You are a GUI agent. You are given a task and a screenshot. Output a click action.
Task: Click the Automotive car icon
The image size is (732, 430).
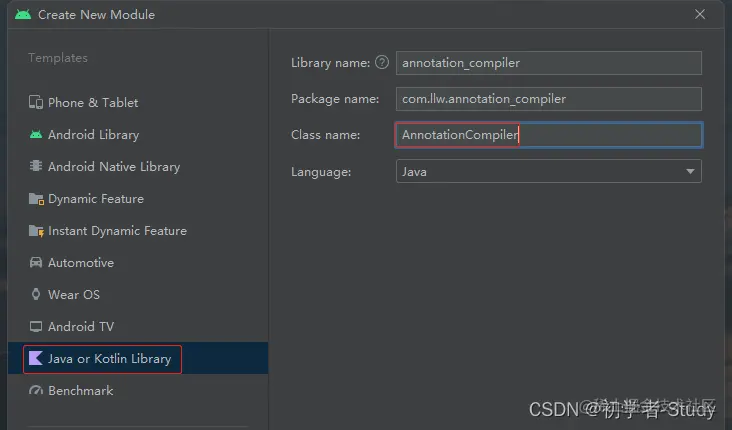pos(36,262)
